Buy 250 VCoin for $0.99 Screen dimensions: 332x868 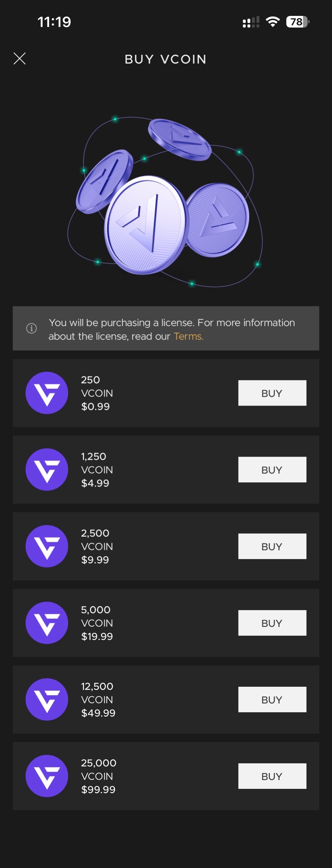(x=272, y=393)
